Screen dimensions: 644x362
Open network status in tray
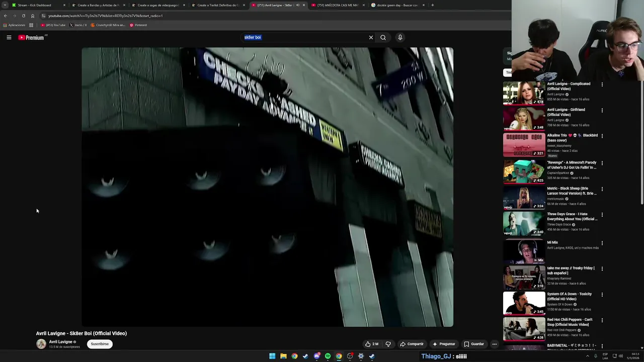(614, 356)
